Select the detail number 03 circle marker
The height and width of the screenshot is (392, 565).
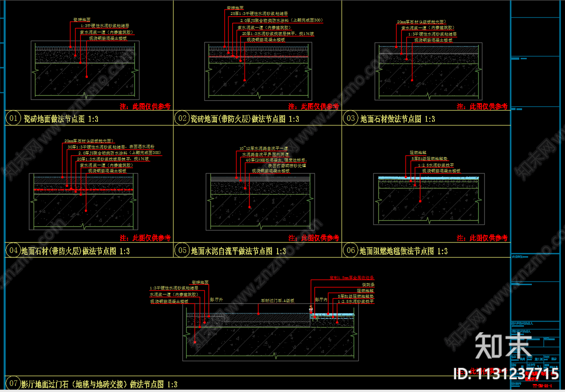click(x=350, y=119)
